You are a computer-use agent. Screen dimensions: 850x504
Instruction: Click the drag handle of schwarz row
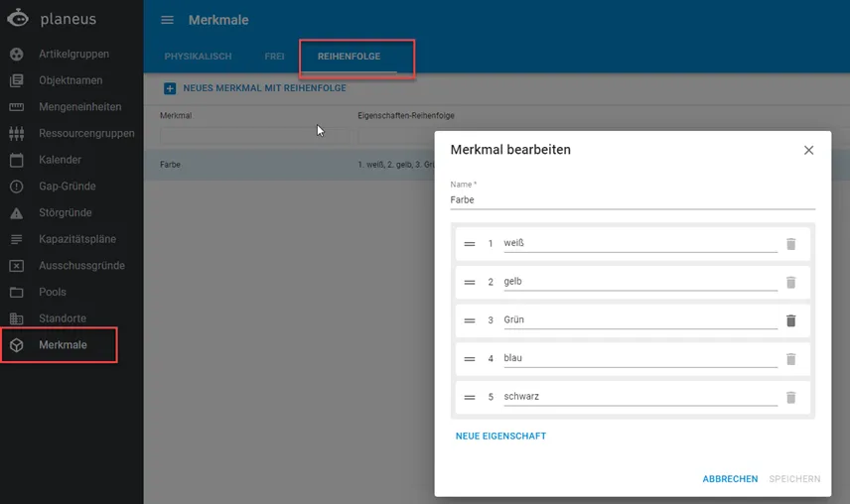470,398
